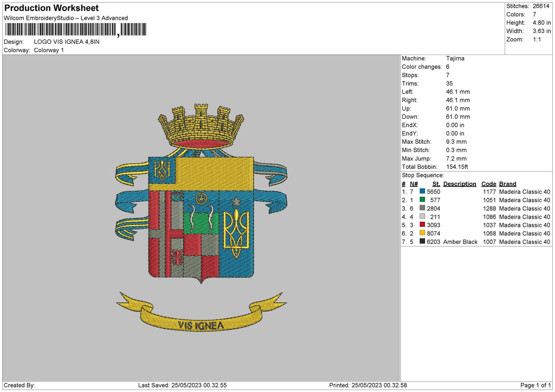Select the Colorway 1 label
The image size is (555, 392).
[x=49, y=50]
